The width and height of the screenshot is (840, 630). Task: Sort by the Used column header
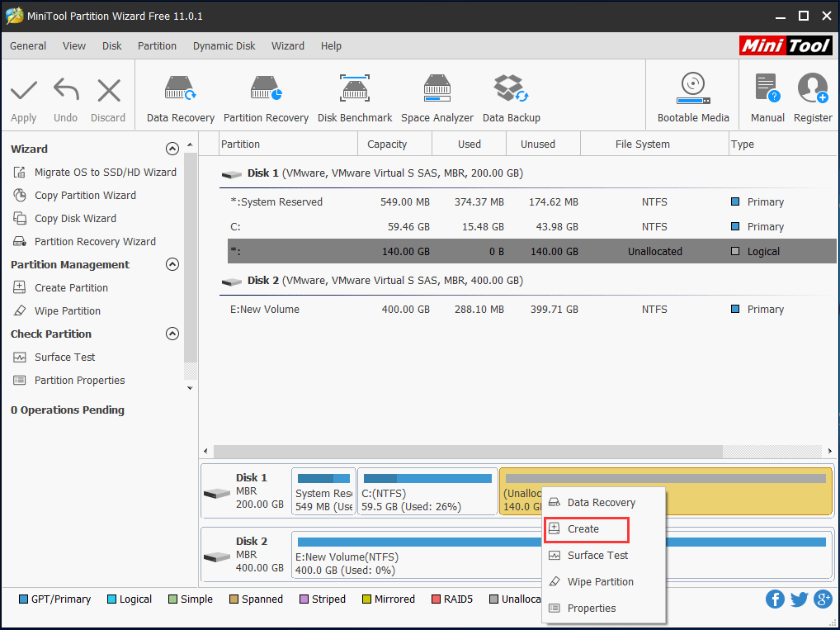point(470,144)
